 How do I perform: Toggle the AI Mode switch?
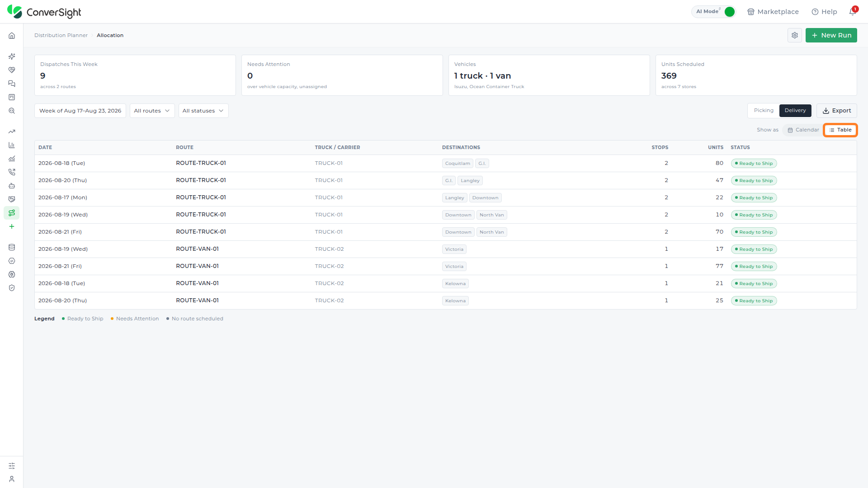[729, 12]
